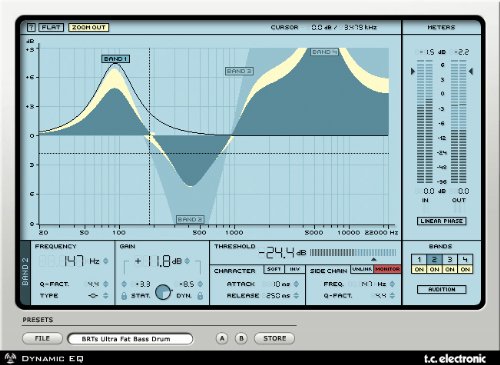Adjust the side chain FREQ. stepper
This screenshot has width=500, height=365.
(x=392, y=284)
